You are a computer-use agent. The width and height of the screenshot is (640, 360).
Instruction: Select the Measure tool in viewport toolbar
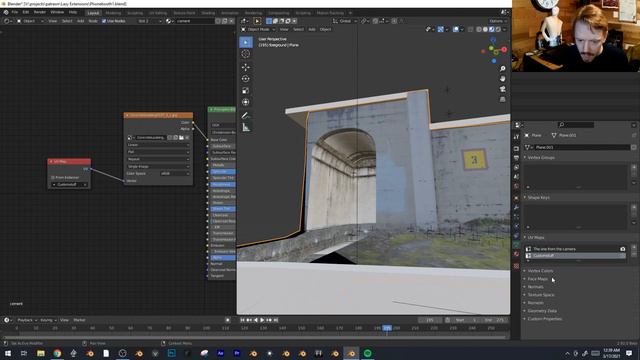(246, 128)
